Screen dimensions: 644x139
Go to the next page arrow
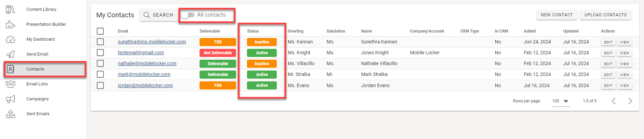click(x=630, y=101)
